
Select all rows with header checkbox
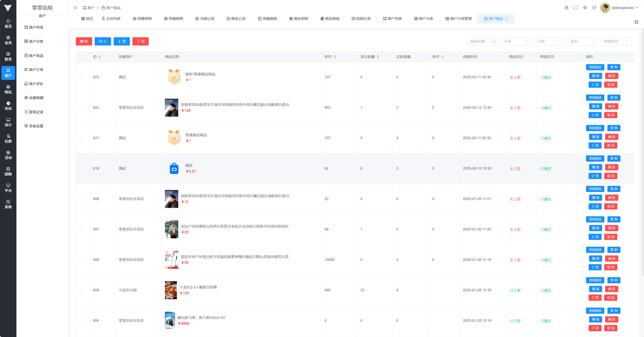tap(81, 57)
